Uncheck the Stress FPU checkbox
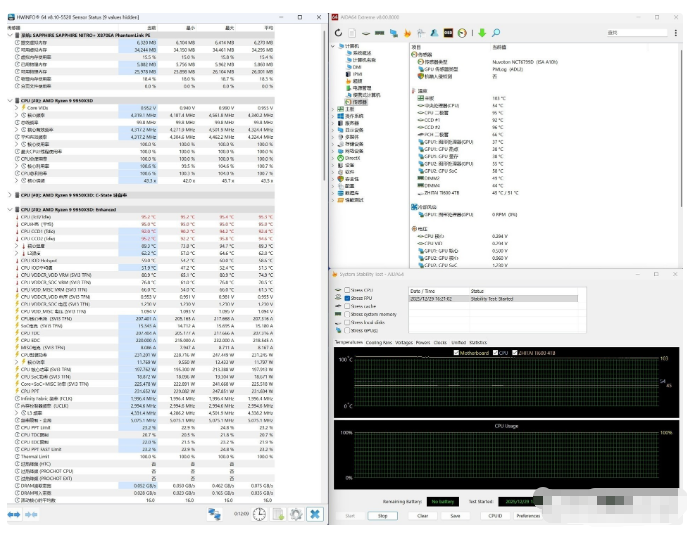The height and width of the screenshot is (543, 697). click(346, 298)
